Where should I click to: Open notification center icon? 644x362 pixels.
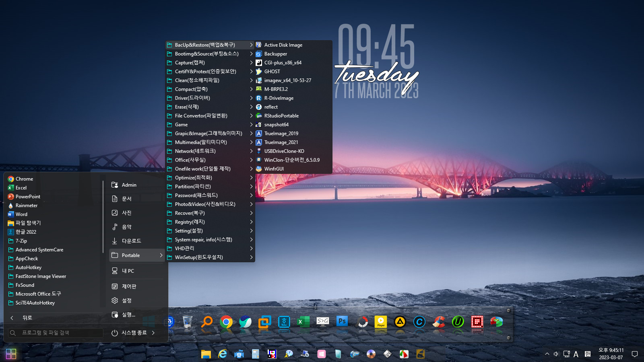635,354
